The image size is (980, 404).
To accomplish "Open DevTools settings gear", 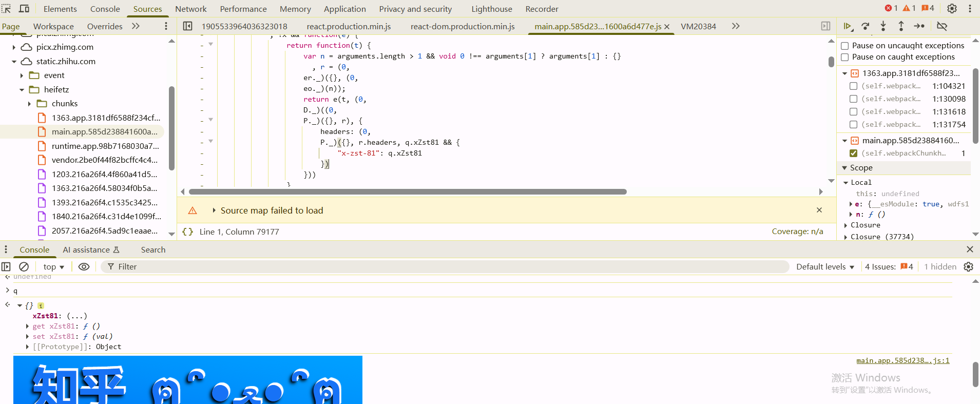I will coord(952,9).
